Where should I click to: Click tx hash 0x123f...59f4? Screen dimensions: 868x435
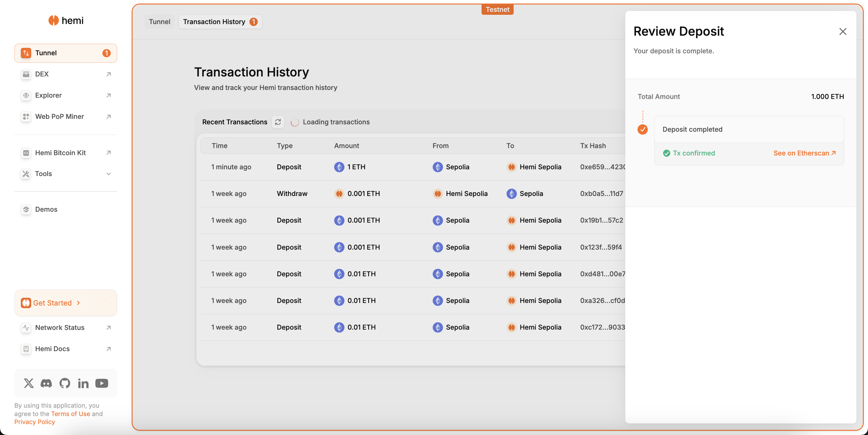601,247
